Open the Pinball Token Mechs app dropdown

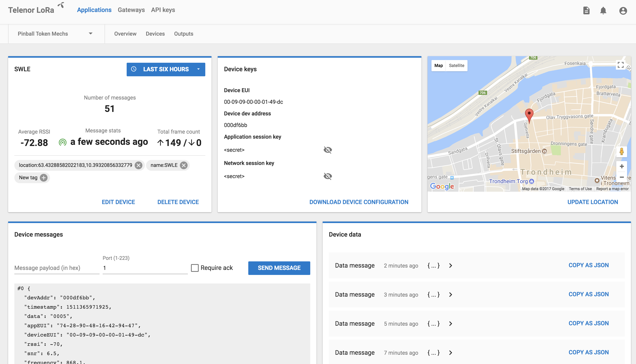point(90,34)
